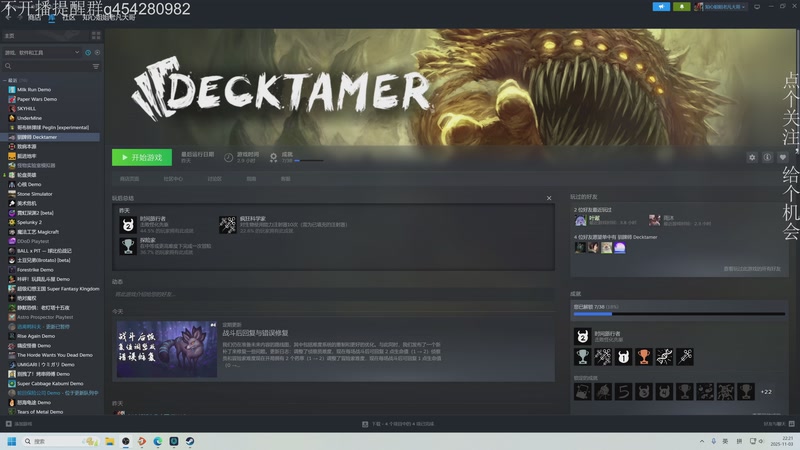Select Rise Again Demo in the library

36,336
